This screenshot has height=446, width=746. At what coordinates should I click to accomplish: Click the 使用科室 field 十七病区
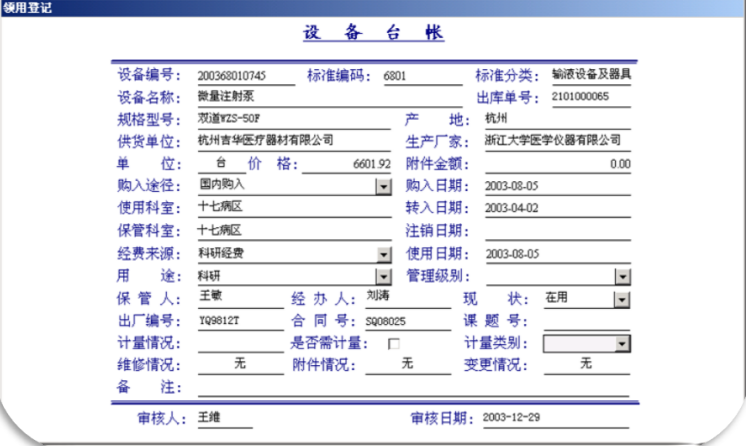coord(294,208)
